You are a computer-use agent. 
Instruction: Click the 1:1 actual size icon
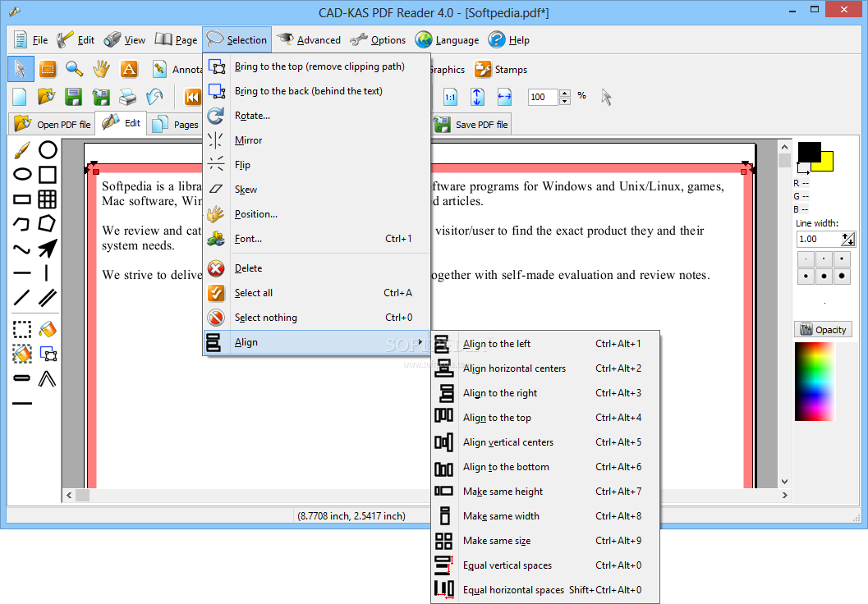[450, 98]
